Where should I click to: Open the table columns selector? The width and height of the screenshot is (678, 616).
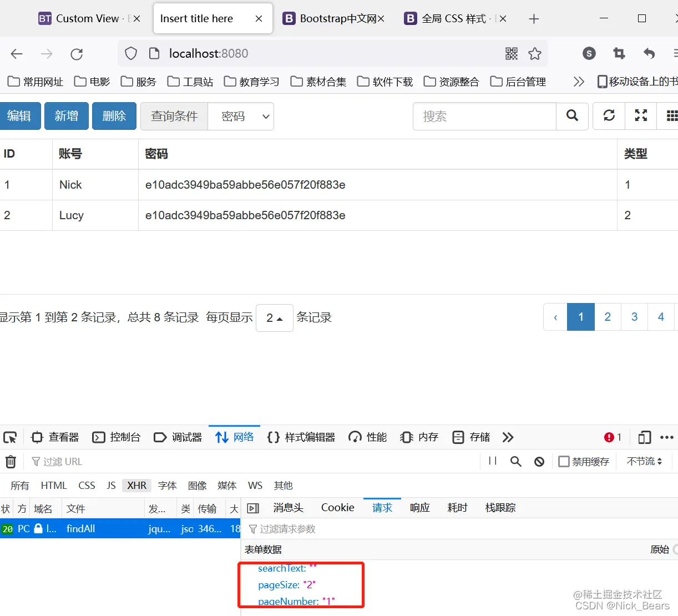click(670, 116)
